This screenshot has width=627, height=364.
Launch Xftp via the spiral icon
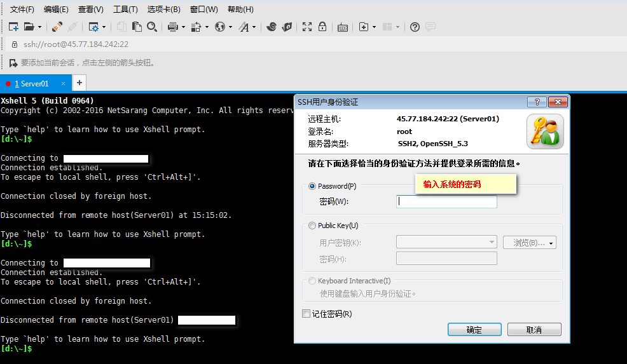coord(272,27)
